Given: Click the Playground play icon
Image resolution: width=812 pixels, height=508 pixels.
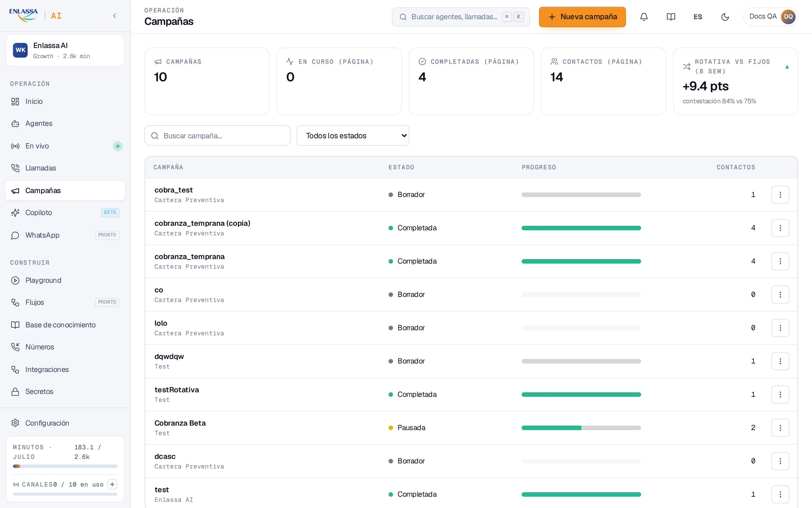Looking at the screenshot, I should coord(15,281).
